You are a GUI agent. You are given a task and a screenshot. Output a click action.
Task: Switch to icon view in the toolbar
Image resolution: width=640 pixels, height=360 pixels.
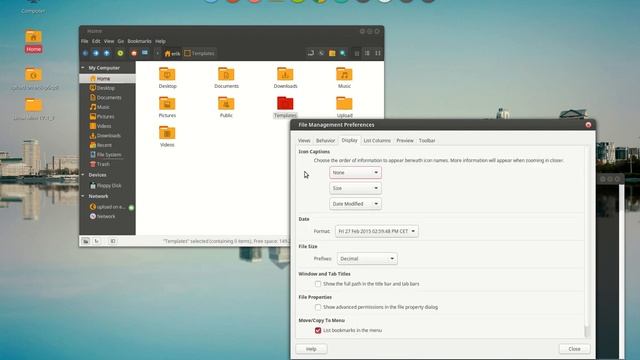tap(357, 53)
